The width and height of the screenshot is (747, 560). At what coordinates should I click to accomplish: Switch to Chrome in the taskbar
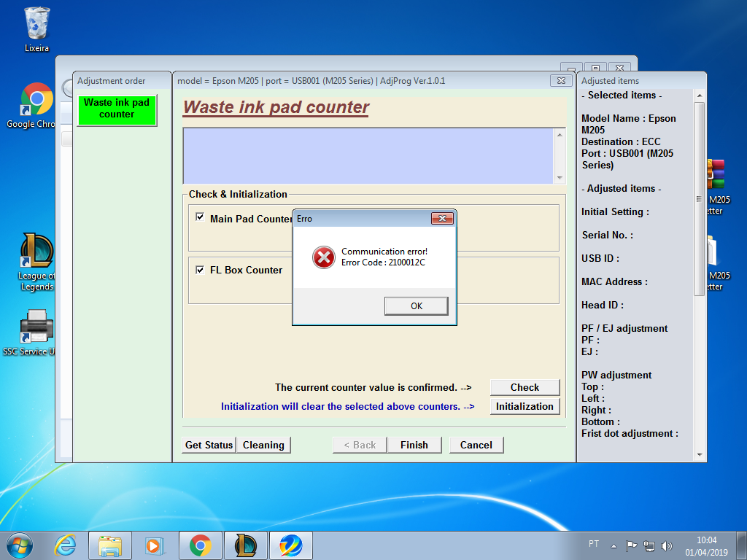[x=200, y=545]
